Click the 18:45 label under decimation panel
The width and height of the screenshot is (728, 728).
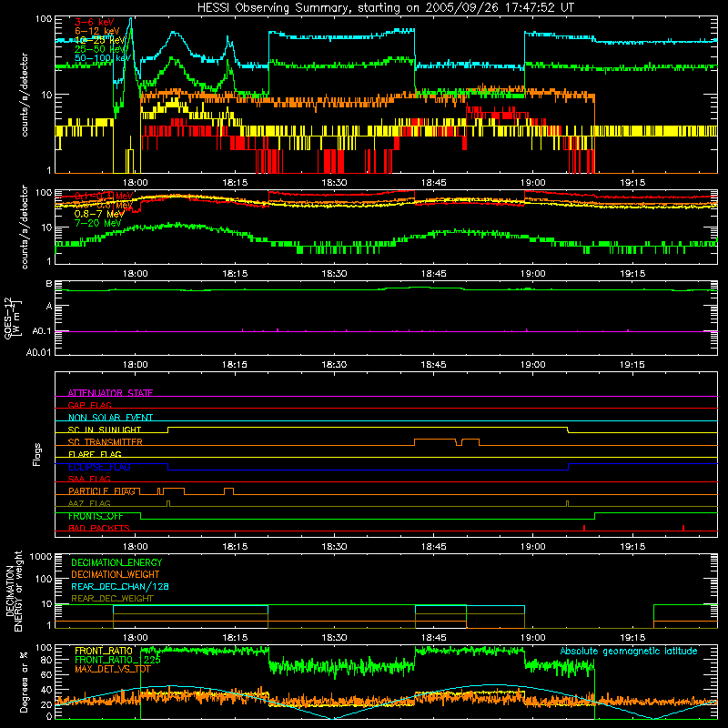[433, 638]
